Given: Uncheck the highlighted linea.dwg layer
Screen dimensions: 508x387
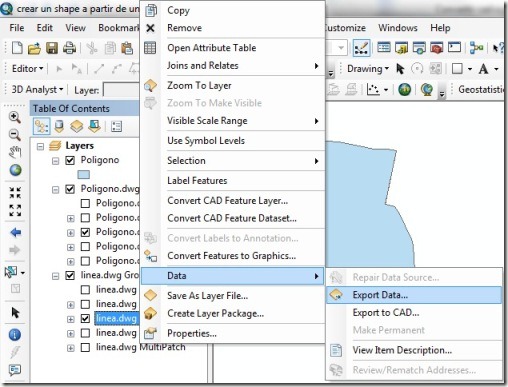Looking at the screenshot, I should [x=85, y=319].
